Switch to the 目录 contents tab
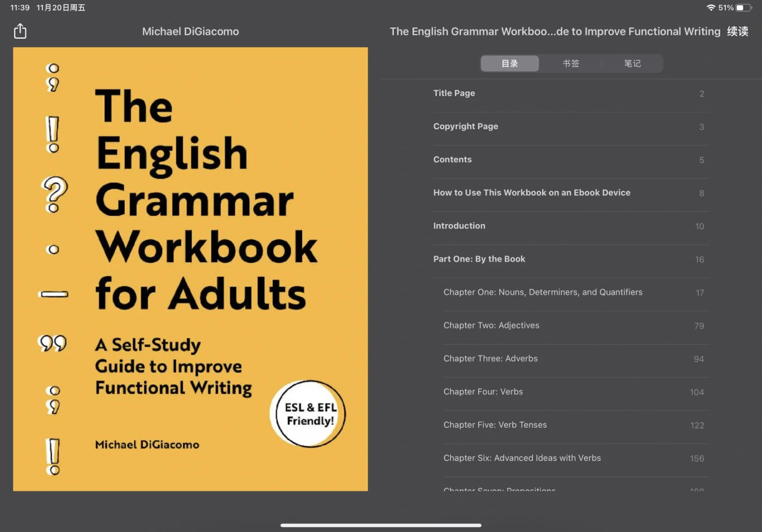 click(509, 64)
